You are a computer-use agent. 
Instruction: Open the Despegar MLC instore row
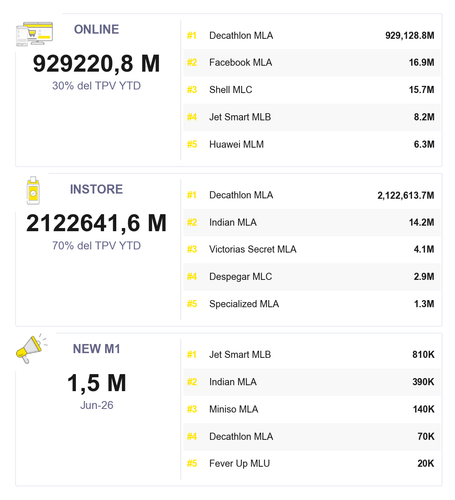312,277
